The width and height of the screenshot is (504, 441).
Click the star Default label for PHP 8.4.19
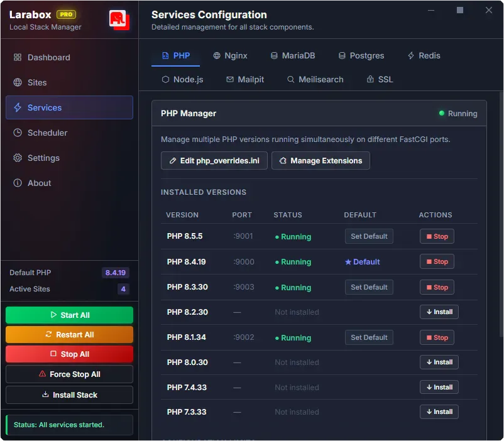pyautogui.click(x=362, y=262)
